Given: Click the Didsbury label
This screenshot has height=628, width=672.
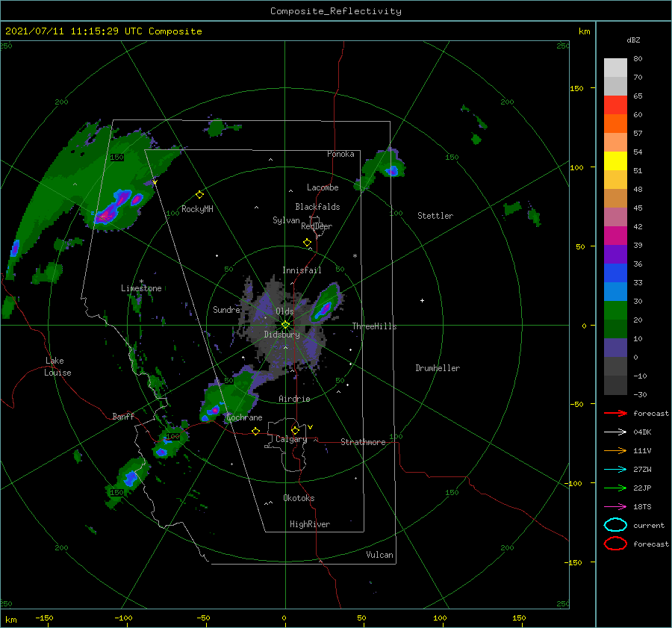Looking at the screenshot, I should point(281,335).
